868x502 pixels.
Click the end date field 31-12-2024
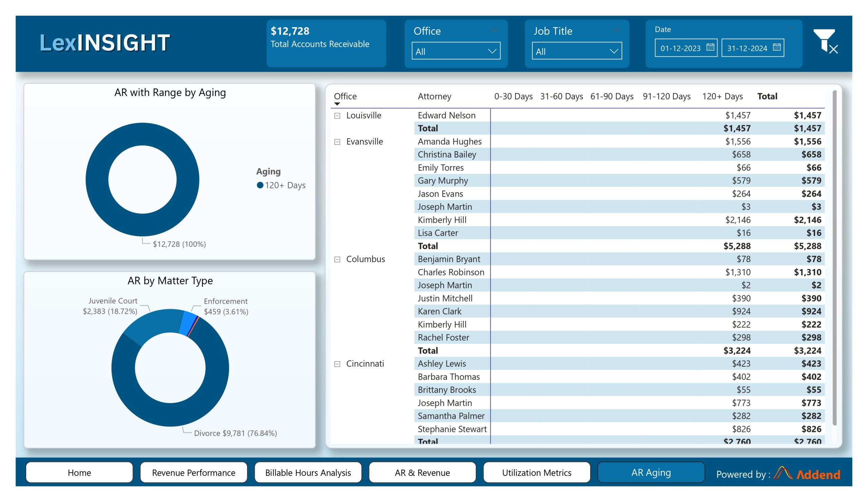[x=753, y=47]
